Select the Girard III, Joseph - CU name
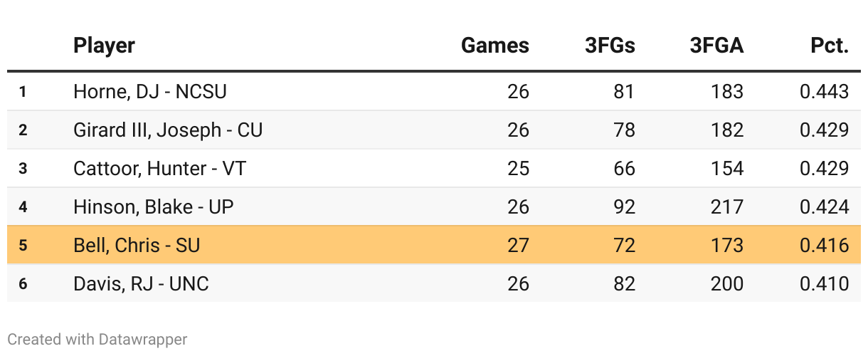The width and height of the screenshot is (868, 356). coord(168,130)
